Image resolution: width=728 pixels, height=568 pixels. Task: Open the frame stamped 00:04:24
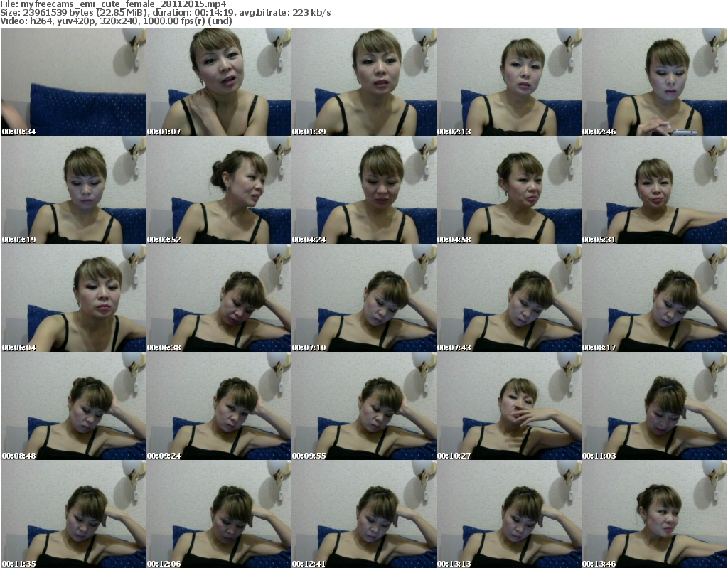364,190
